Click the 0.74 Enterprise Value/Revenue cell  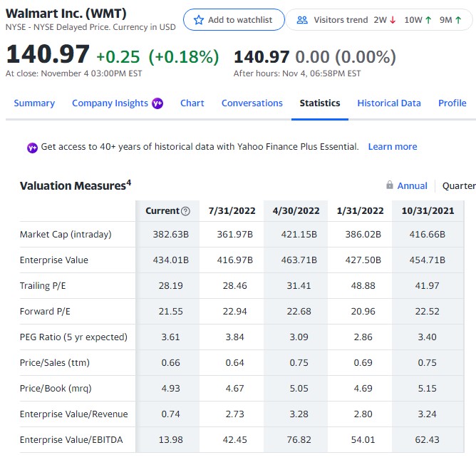point(170,414)
